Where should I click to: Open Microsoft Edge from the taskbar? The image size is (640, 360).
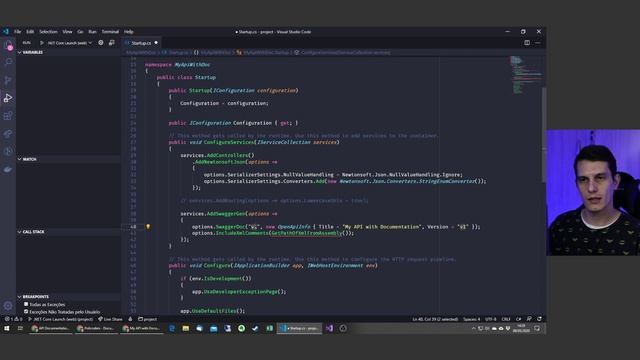(172, 328)
